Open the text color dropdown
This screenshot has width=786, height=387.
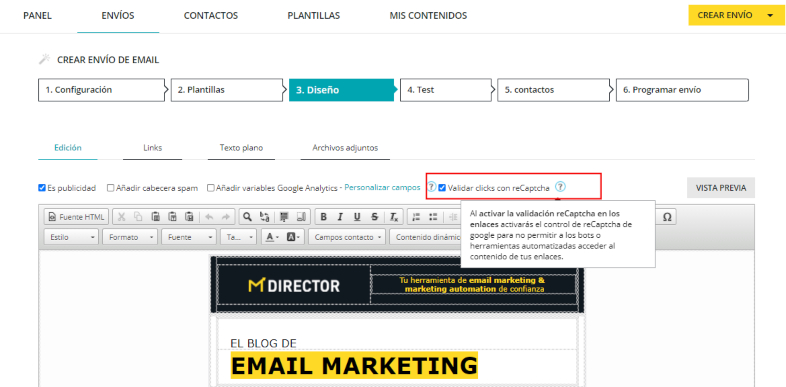pyautogui.click(x=273, y=237)
